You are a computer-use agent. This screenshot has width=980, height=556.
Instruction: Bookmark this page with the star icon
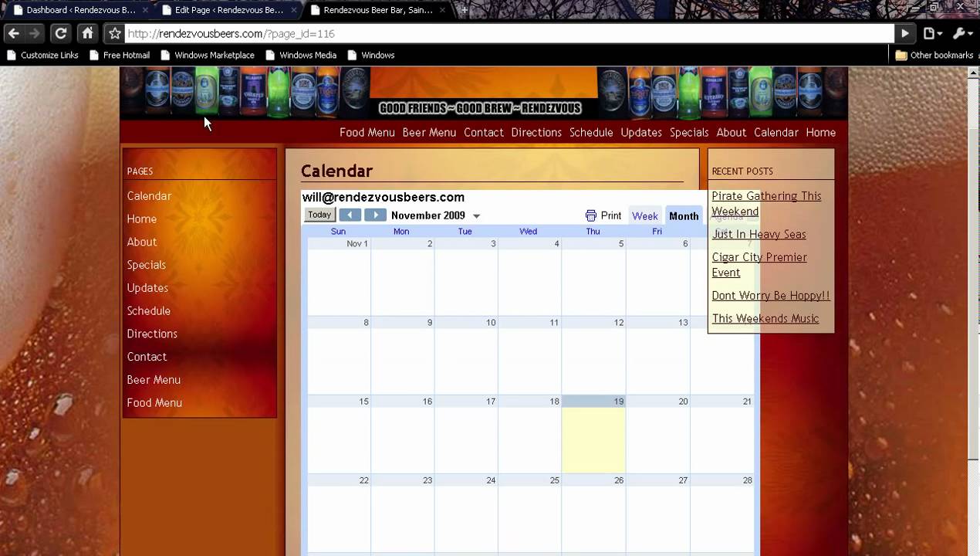pyautogui.click(x=115, y=33)
